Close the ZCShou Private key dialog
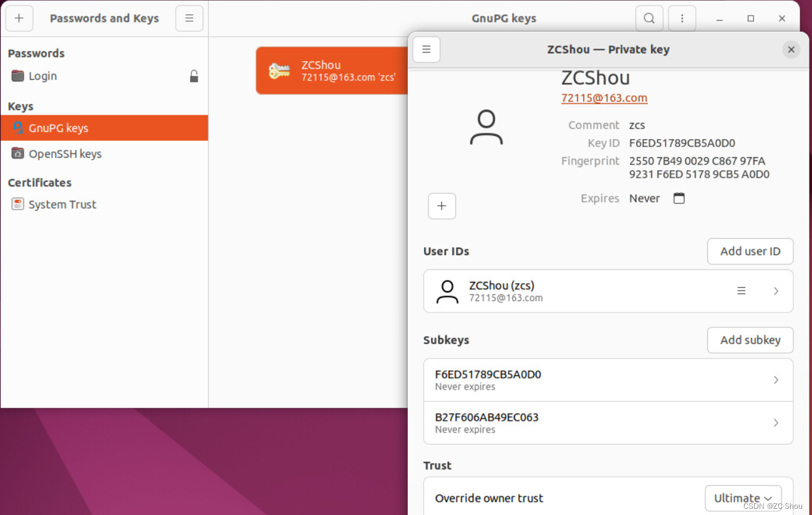The image size is (812, 515). (x=791, y=50)
